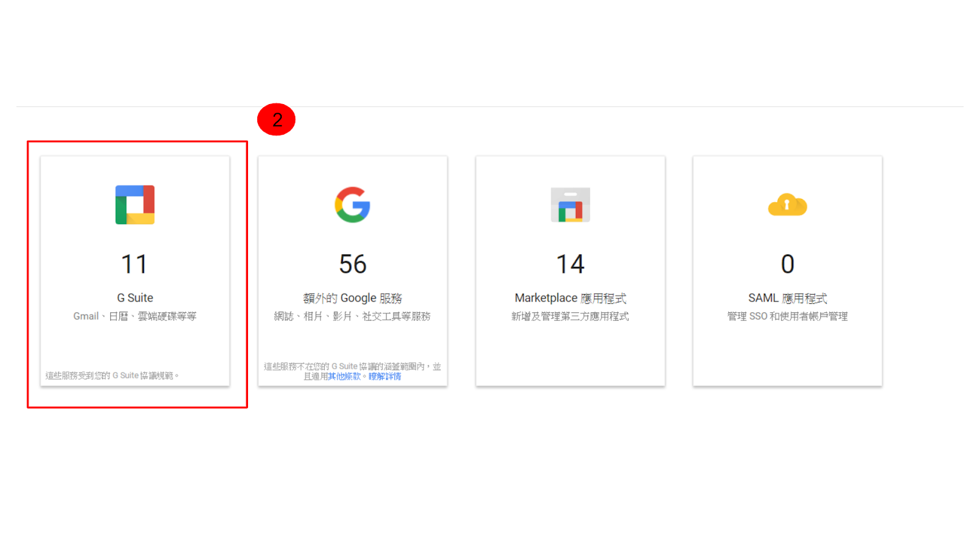Follow the 其他條款 link
980x551 pixels.
344,377
